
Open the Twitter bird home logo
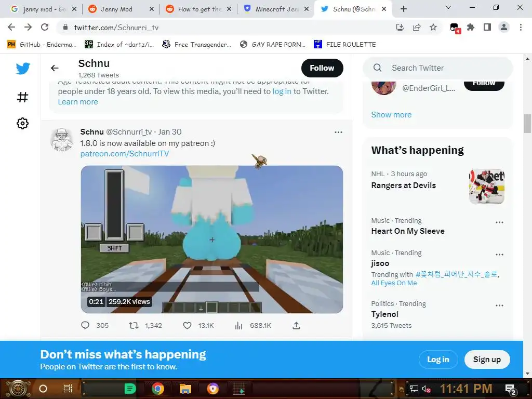click(23, 69)
